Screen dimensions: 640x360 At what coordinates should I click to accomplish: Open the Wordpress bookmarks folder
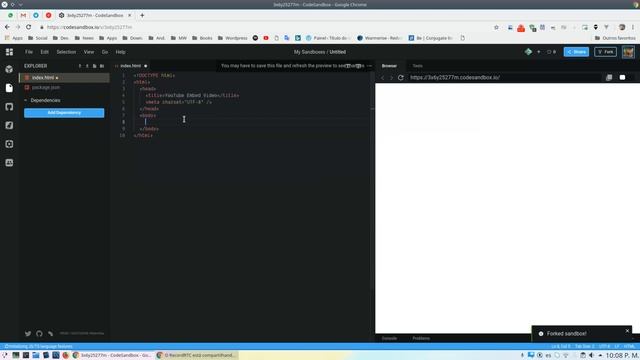[x=233, y=38]
